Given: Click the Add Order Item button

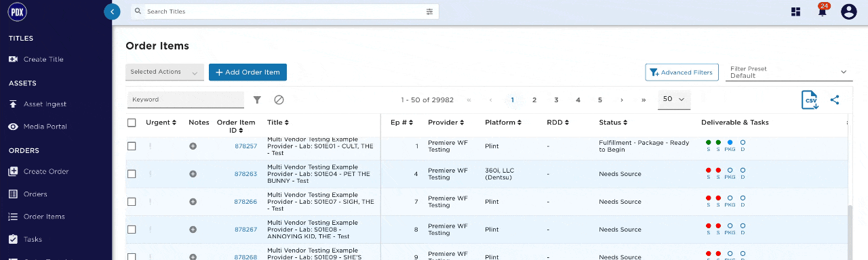Looking at the screenshot, I should click(248, 72).
